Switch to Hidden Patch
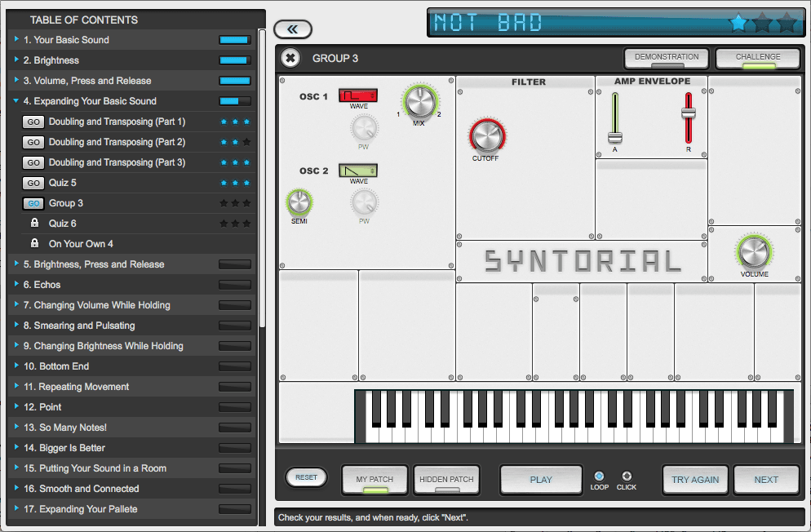This screenshot has height=532, width=811. [x=446, y=480]
